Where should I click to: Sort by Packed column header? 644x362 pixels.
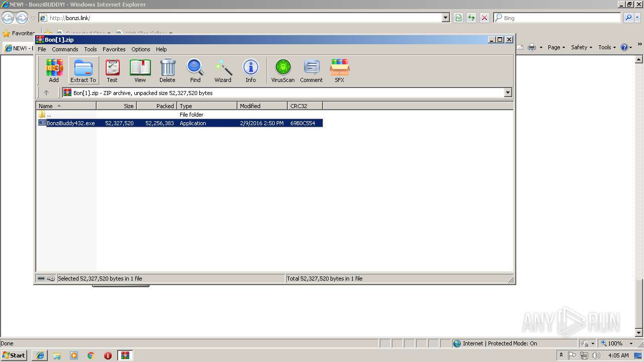156,106
